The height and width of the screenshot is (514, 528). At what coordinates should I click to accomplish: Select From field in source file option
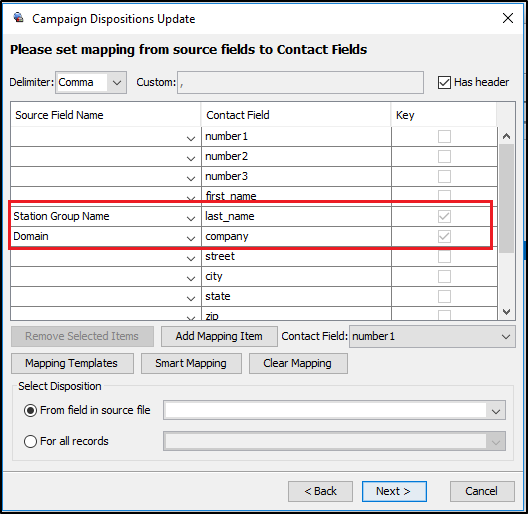coord(30,411)
